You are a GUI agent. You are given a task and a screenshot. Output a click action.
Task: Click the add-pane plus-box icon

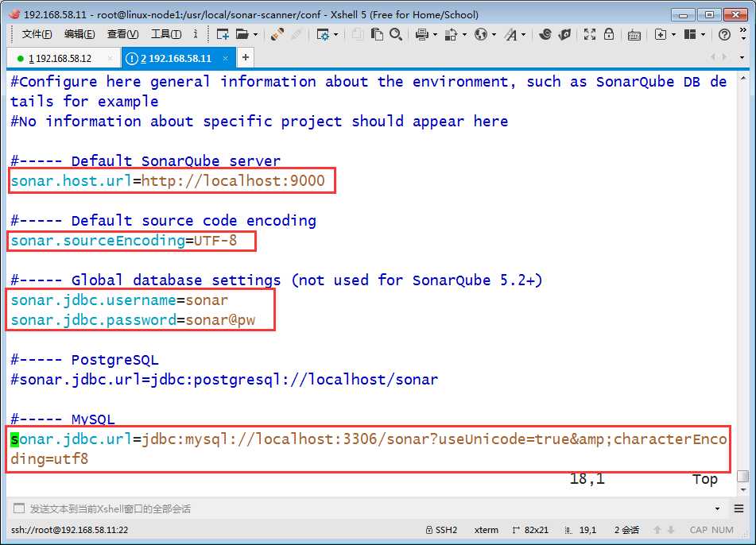click(x=661, y=34)
